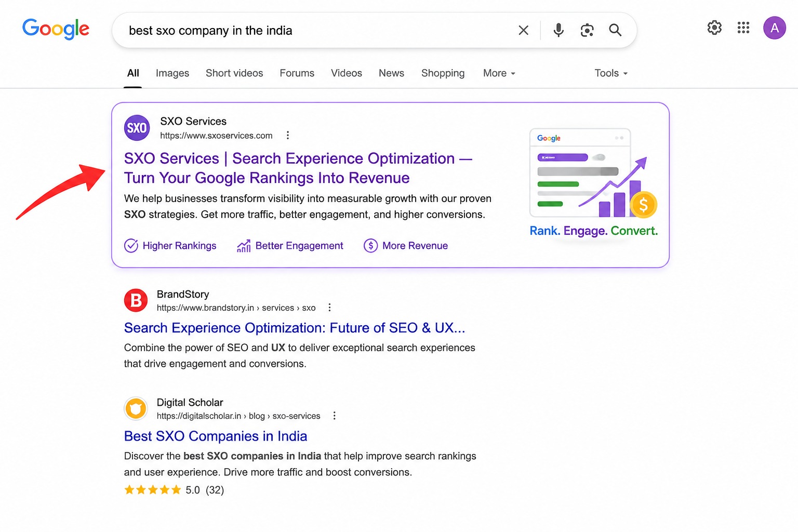Screen dimensions: 798x532
Task: Click the Better Engagement sitelink
Action: coord(299,246)
